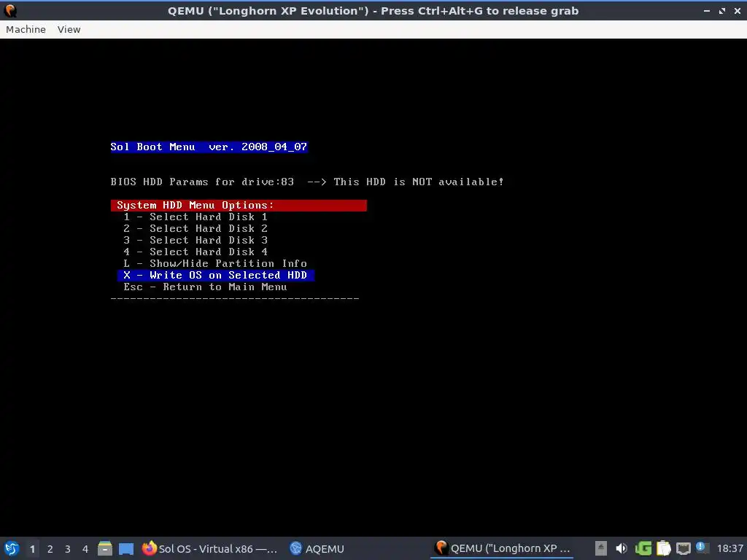Click '1 - Select Hard Disk 1'
This screenshot has width=747, height=560.
point(196,217)
